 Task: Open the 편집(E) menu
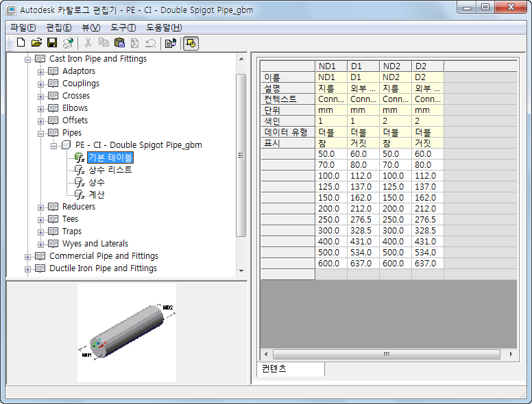point(59,27)
